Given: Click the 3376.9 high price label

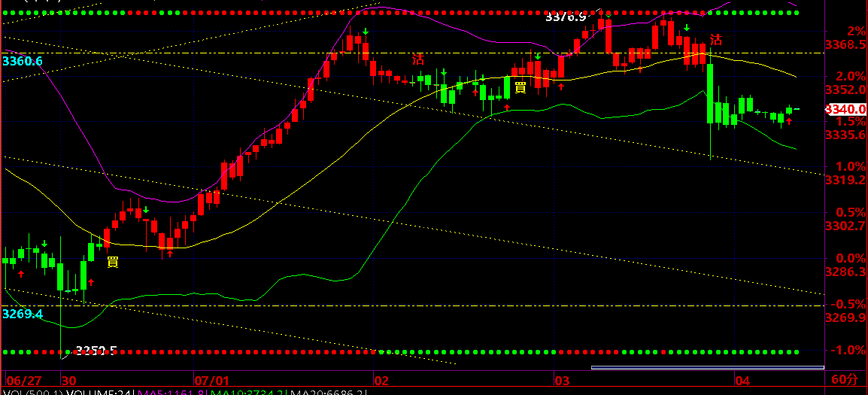Looking at the screenshot, I should coord(565,17).
